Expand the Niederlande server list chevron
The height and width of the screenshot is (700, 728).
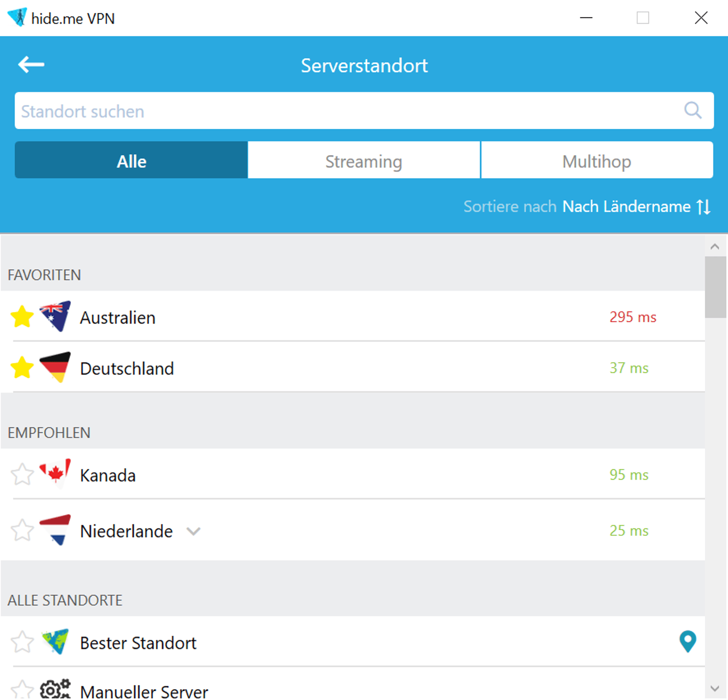[194, 531]
